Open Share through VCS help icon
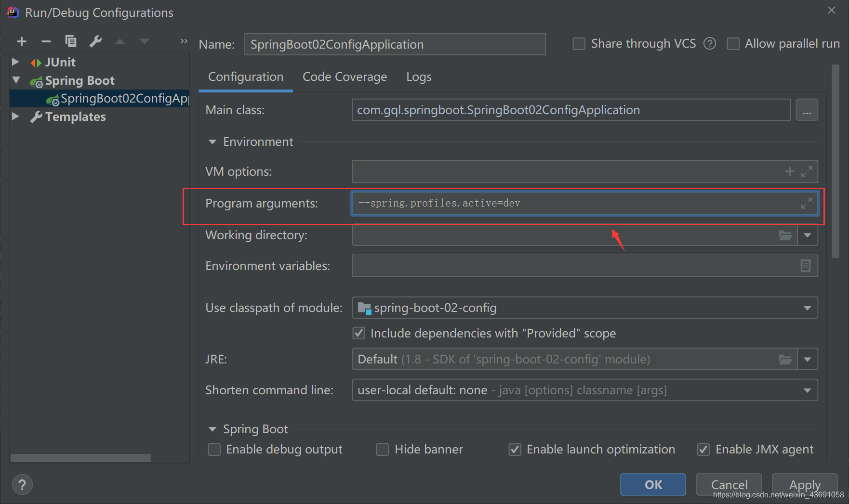The width and height of the screenshot is (849, 504). (709, 44)
